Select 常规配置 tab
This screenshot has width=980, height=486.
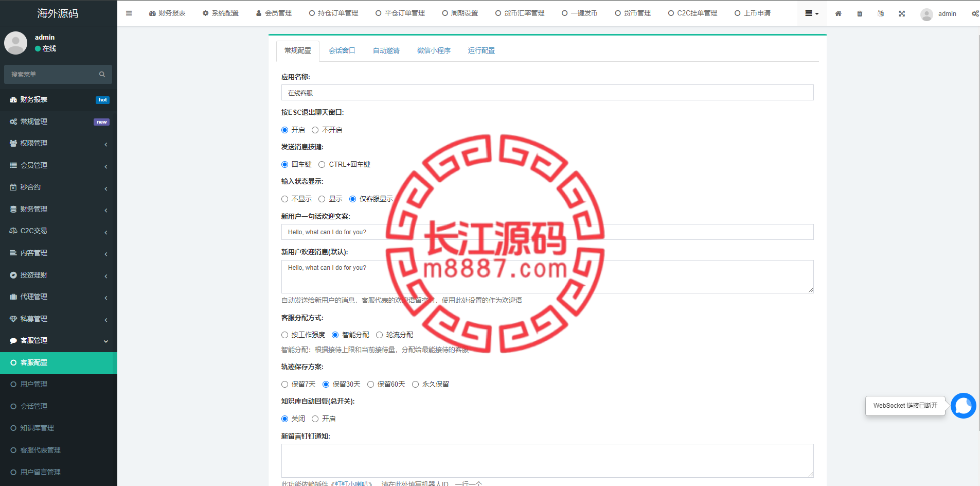tap(298, 50)
